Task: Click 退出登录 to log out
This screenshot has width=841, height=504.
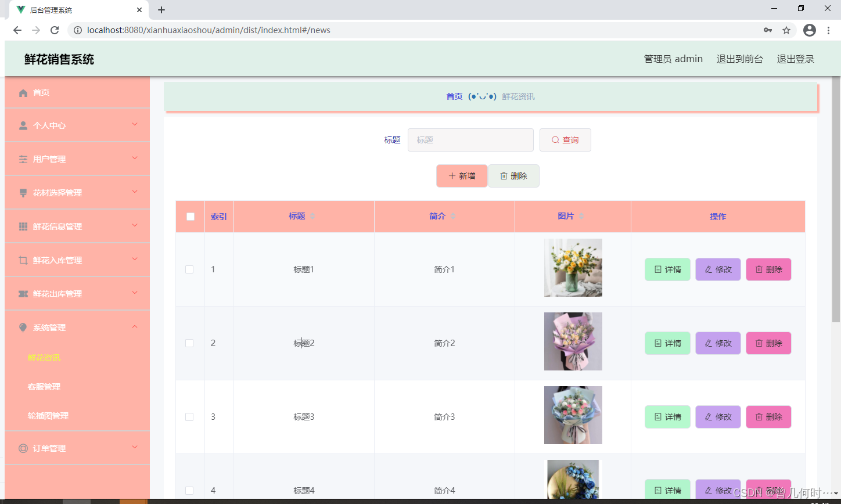Action: tap(796, 59)
